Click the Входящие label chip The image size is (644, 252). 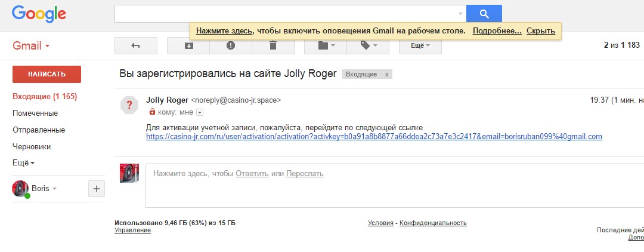[x=361, y=75]
